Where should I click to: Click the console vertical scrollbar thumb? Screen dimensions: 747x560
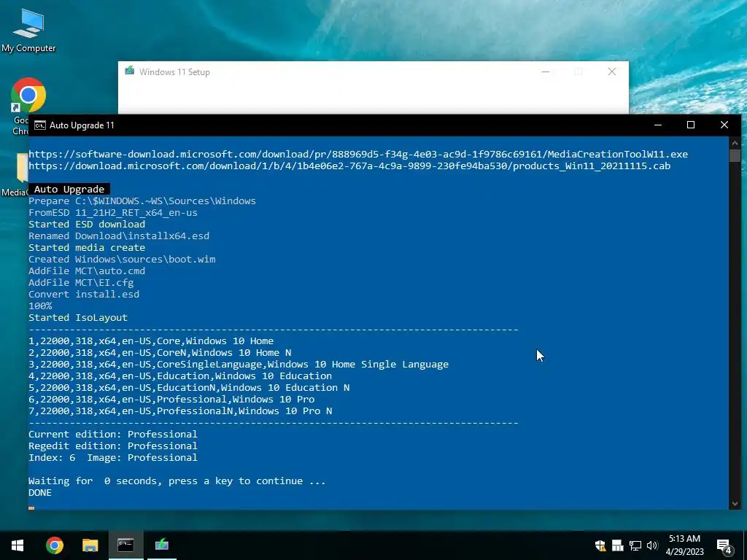[735, 155]
